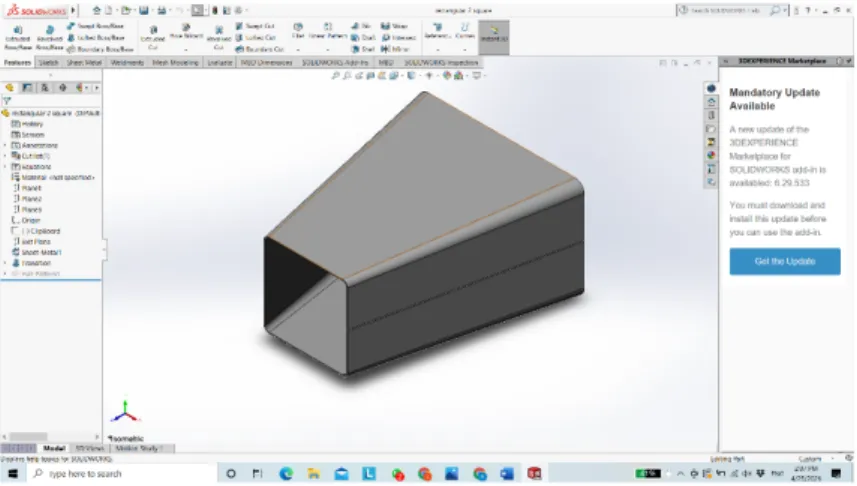Open the DimXpertManager panel tab

tap(62, 87)
